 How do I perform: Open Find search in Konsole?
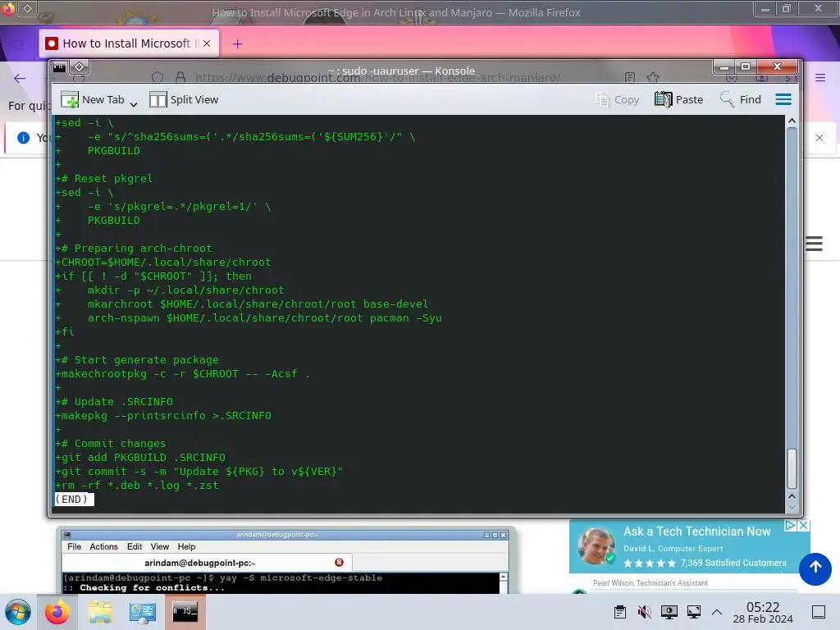click(x=741, y=99)
